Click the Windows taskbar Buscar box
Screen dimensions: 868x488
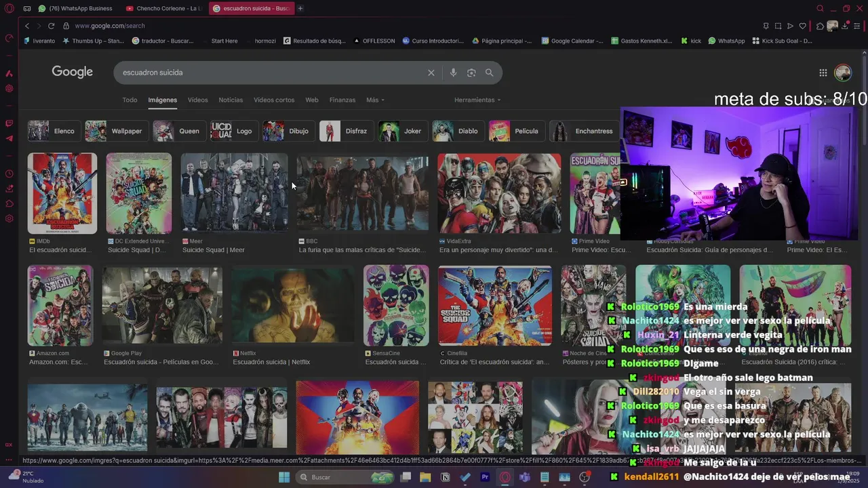point(344,477)
